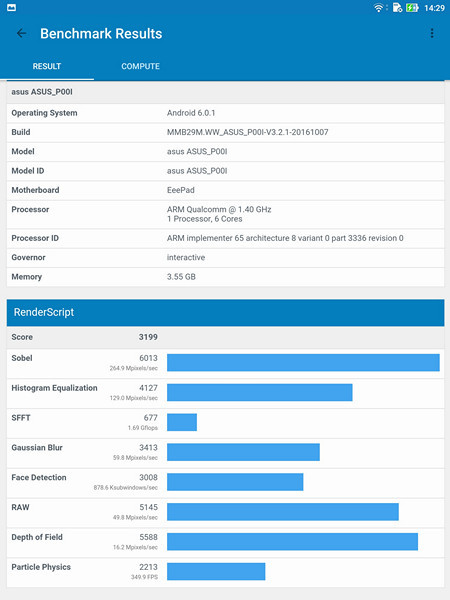This screenshot has width=450, height=600.
Task: Tap the SFFT test name
Action: tap(21, 418)
